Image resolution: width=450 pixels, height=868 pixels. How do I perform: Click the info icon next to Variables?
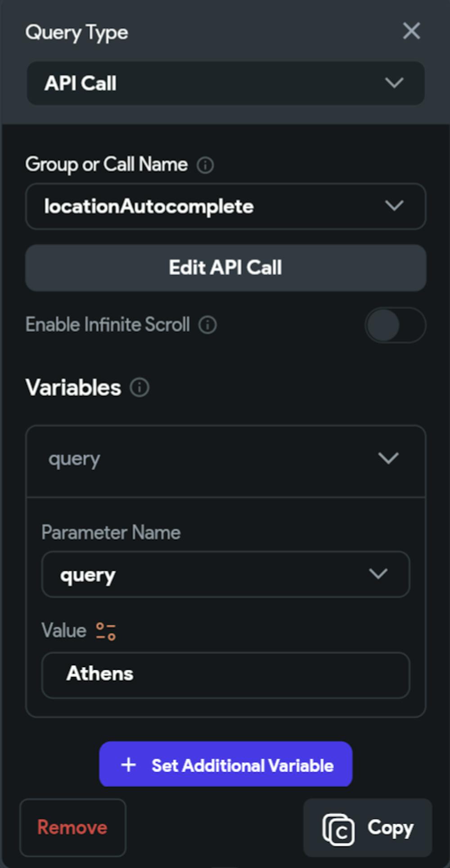[x=139, y=387]
